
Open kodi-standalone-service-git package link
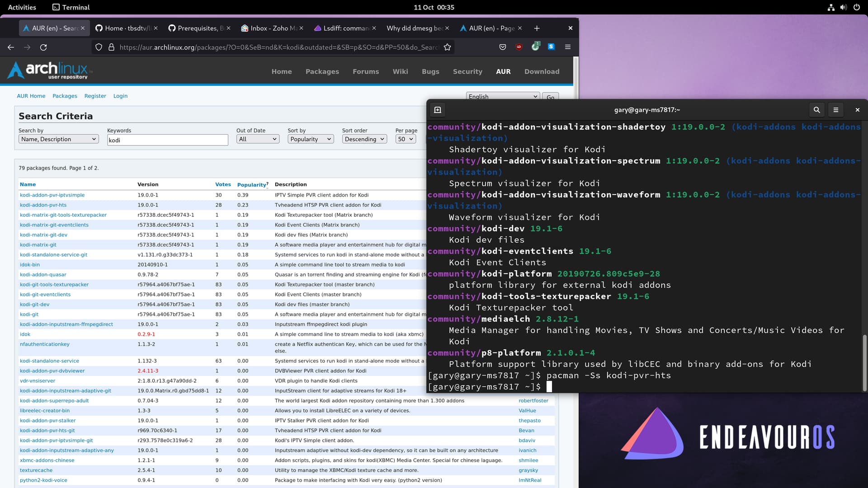pyautogui.click(x=53, y=254)
